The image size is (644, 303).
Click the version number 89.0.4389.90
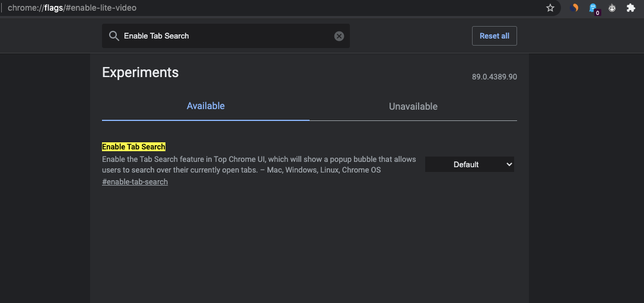[494, 77]
